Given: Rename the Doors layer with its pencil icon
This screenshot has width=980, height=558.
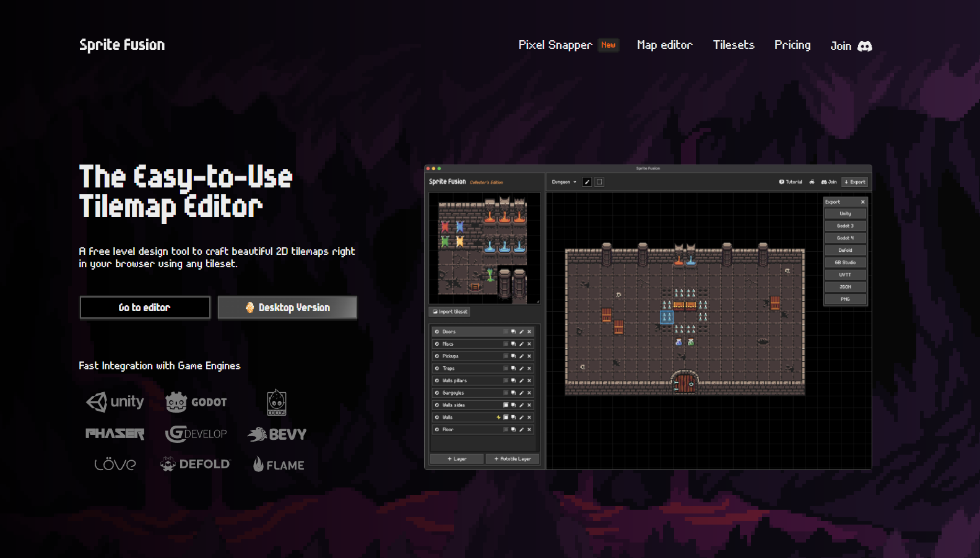Looking at the screenshot, I should (521, 332).
